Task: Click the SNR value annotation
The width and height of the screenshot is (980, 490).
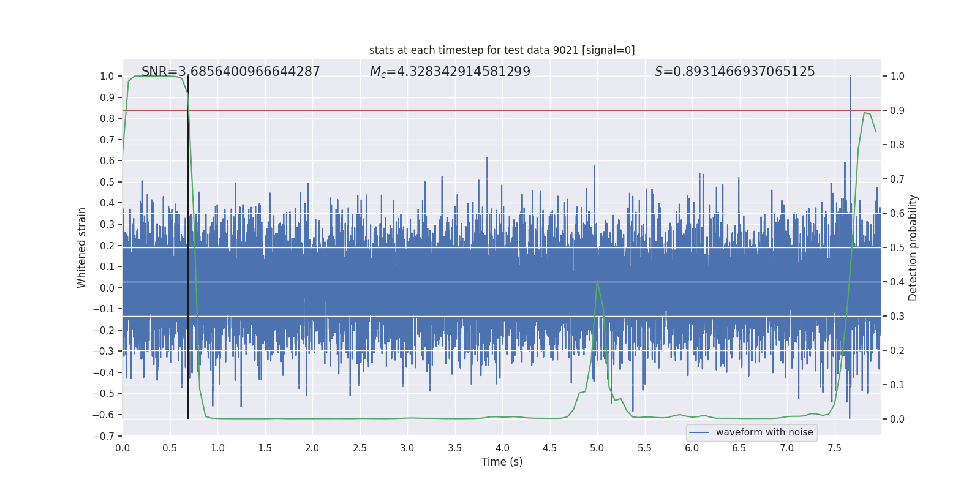Action: [x=230, y=72]
